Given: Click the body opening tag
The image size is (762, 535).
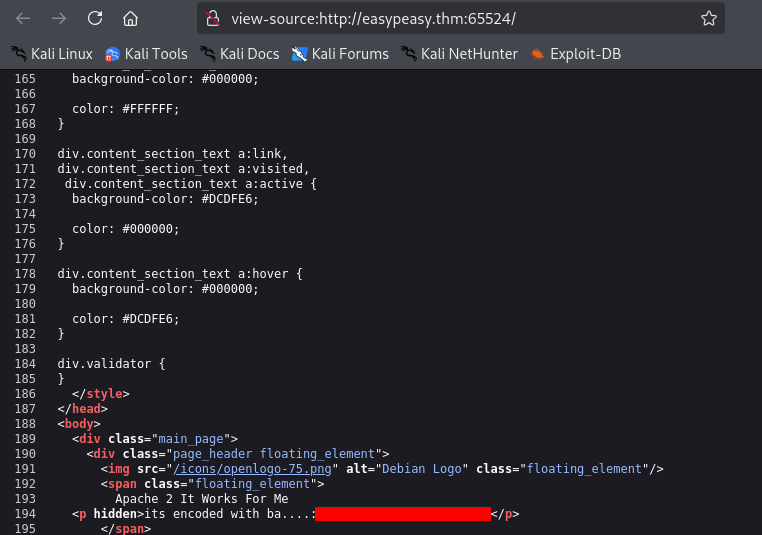Looking at the screenshot, I should 79,424.
